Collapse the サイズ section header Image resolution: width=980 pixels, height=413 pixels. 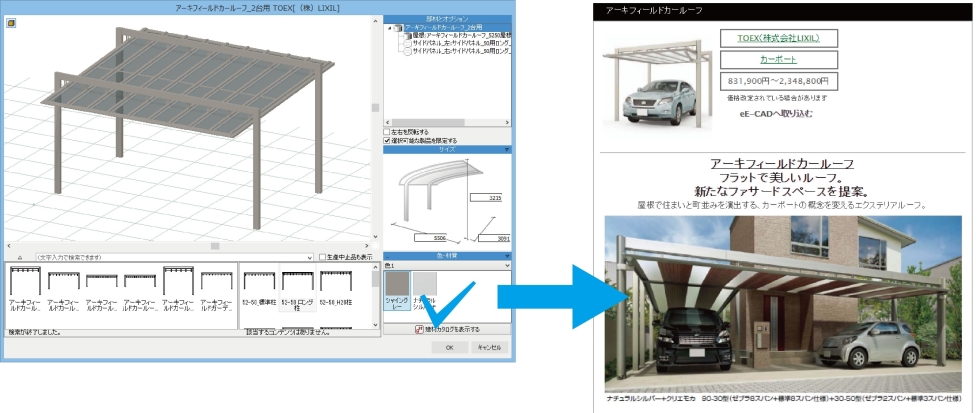point(507,150)
